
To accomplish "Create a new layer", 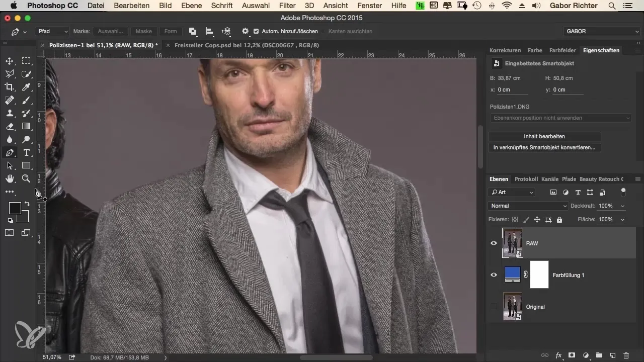I will 613,355.
